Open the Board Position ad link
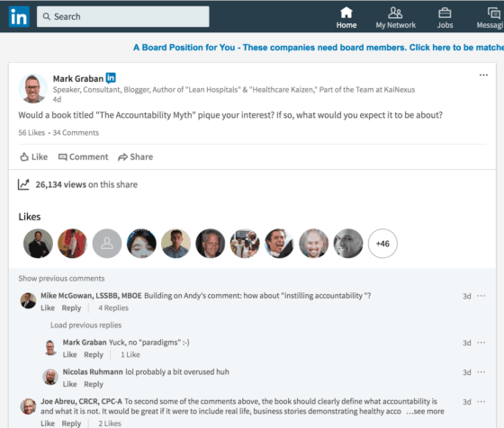The height and width of the screenshot is (428, 504). pos(319,48)
